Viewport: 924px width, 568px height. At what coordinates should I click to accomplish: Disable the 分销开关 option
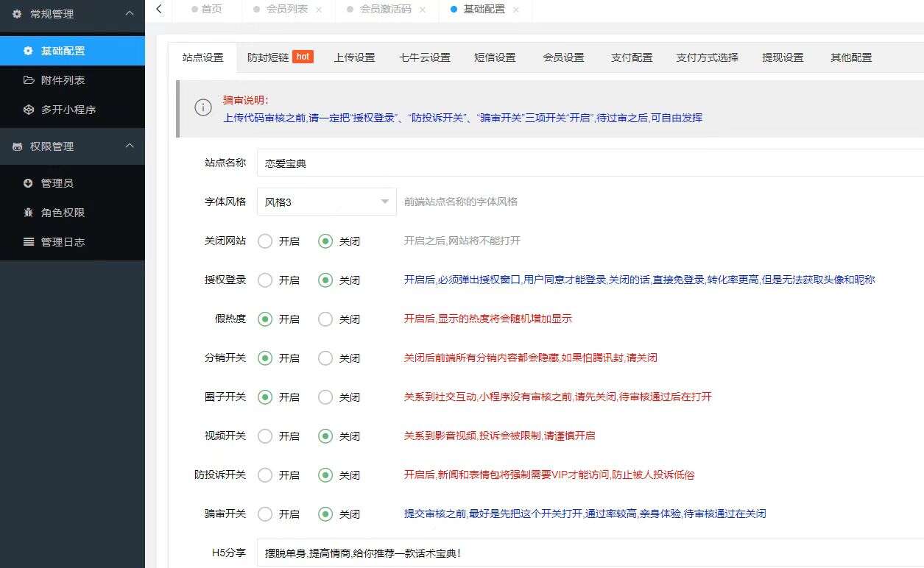pyautogui.click(x=325, y=358)
